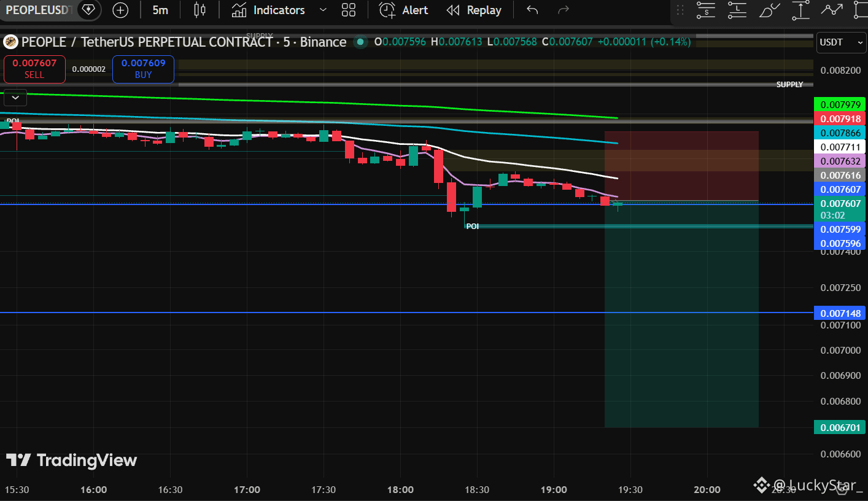Click the red 0.007918 price label
Screen dimensions: 868x501
[839, 118]
